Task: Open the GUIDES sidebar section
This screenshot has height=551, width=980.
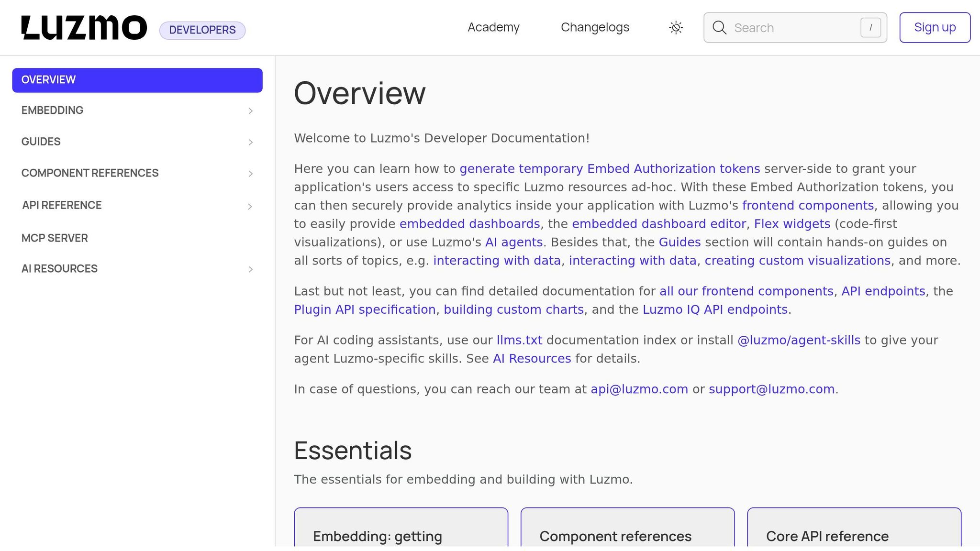Action: click(x=137, y=142)
